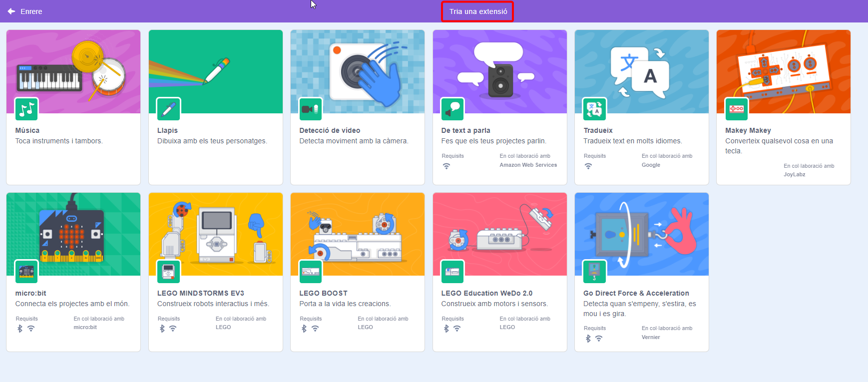868x382 pixels.
Task: Click the Tradueix translate icon
Action: coord(594,109)
